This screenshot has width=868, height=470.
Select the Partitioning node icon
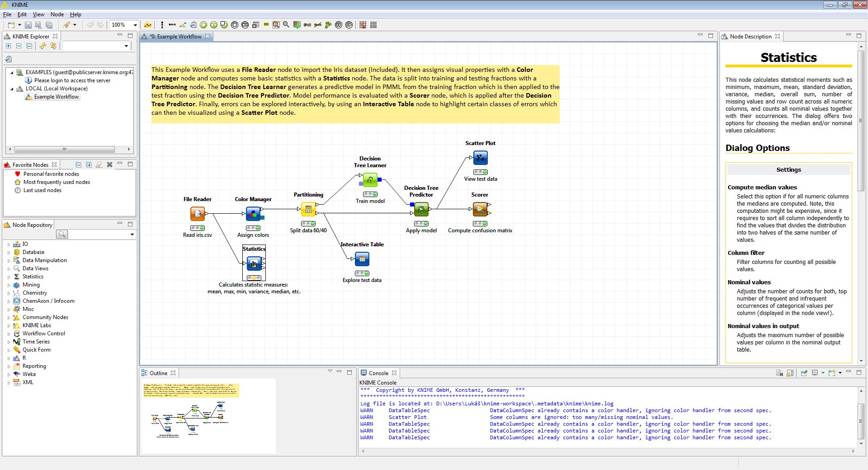tap(308, 209)
